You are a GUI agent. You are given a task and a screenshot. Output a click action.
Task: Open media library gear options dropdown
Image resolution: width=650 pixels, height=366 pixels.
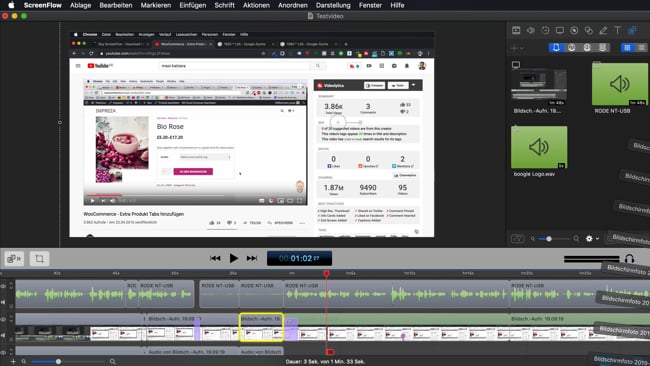pos(592,239)
